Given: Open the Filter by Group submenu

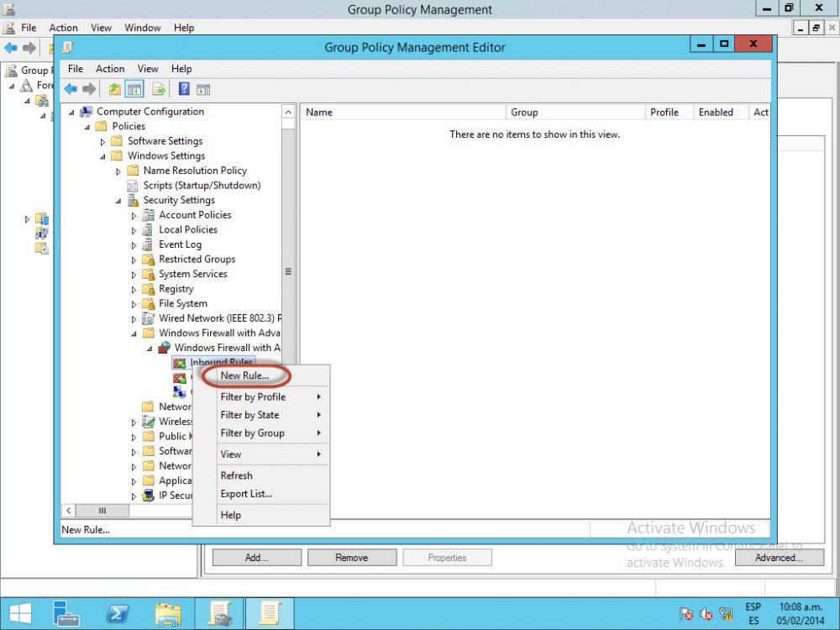Looking at the screenshot, I should [261, 433].
